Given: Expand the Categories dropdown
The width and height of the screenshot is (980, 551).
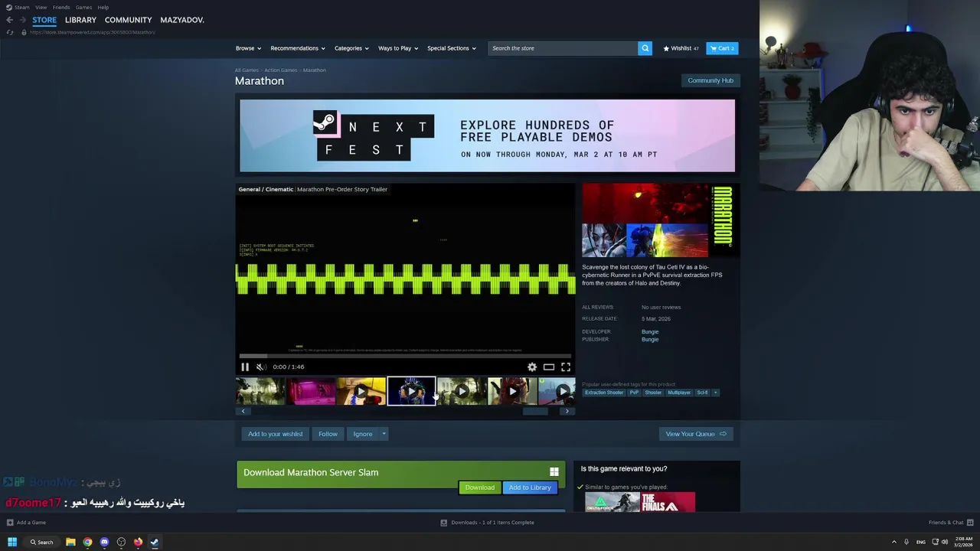Looking at the screenshot, I should click(x=351, y=48).
